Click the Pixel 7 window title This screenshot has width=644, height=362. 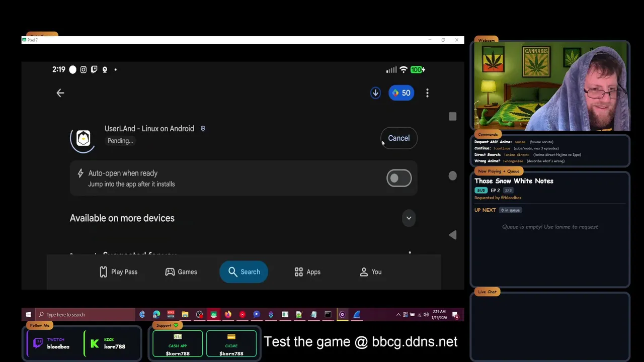click(x=33, y=40)
